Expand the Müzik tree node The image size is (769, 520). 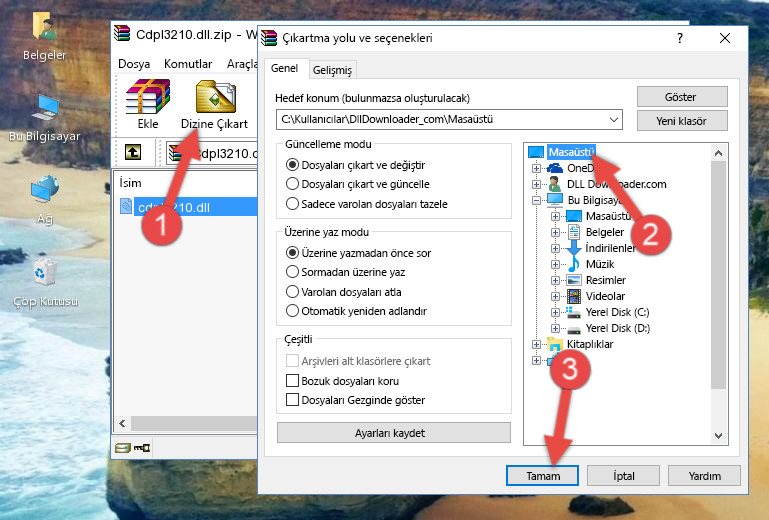point(555,264)
